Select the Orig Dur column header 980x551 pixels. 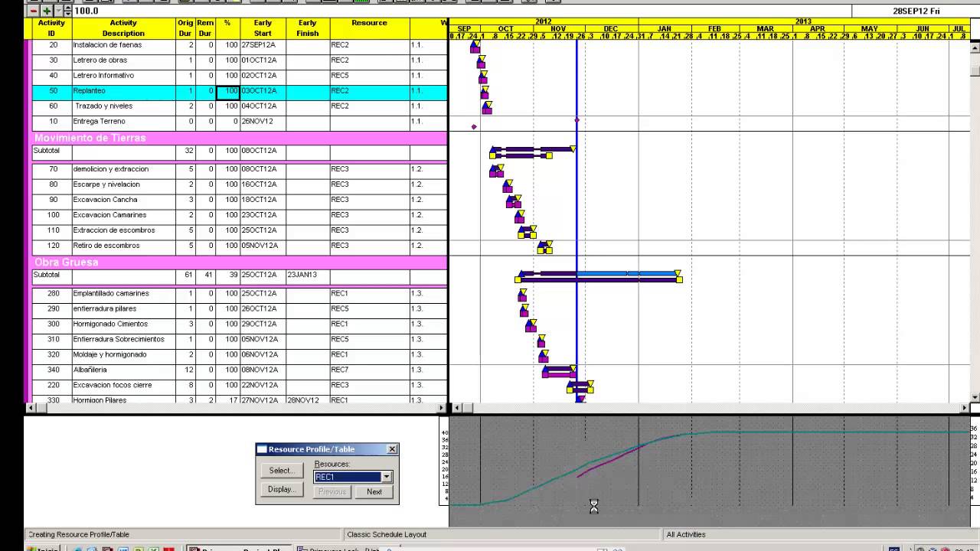point(185,28)
